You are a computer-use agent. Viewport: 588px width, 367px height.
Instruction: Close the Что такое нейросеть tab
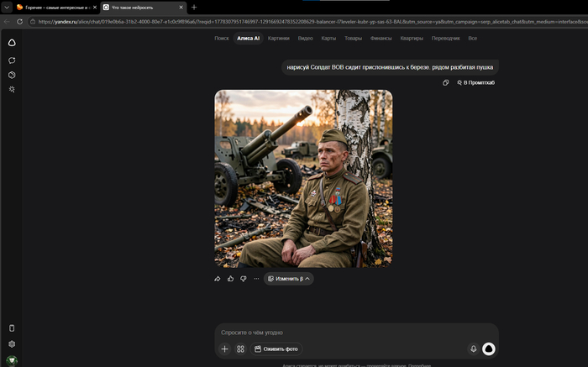[x=181, y=7]
